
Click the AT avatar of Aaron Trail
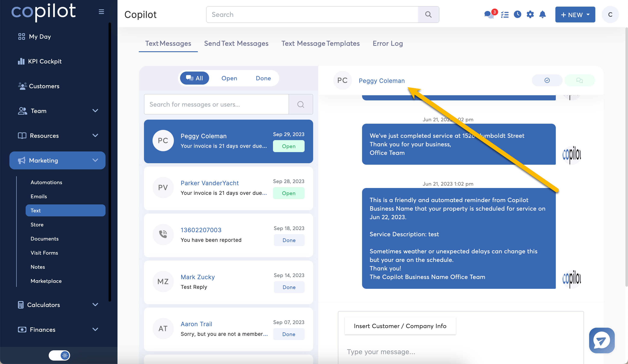(163, 329)
